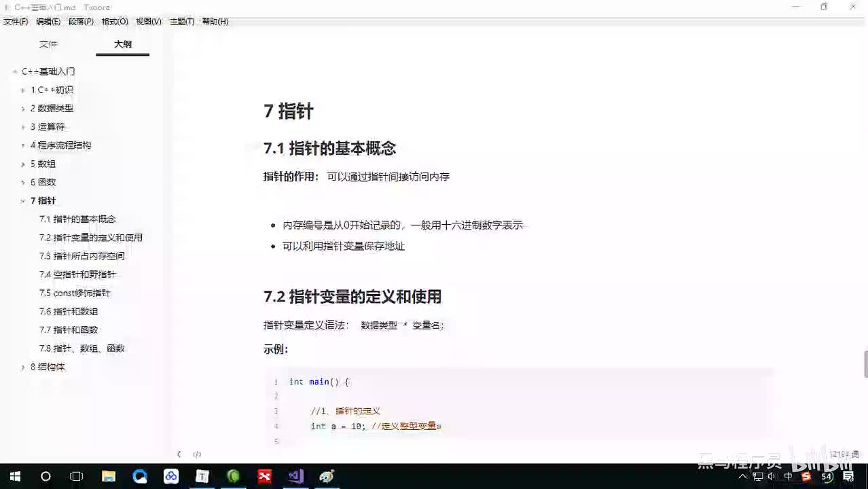Open Task View on the taskbar
Viewport: 868px width, 489px height.
pyautogui.click(x=77, y=477)
